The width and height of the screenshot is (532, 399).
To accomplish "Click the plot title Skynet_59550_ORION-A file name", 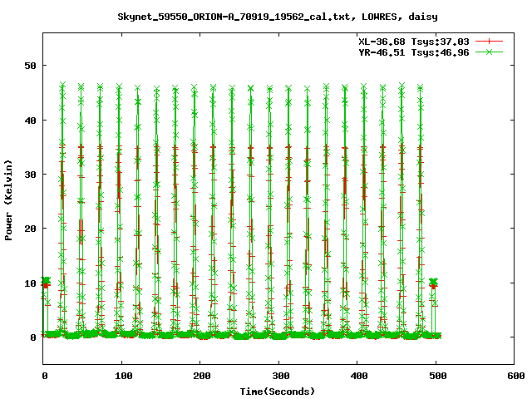I will [234, 17].
